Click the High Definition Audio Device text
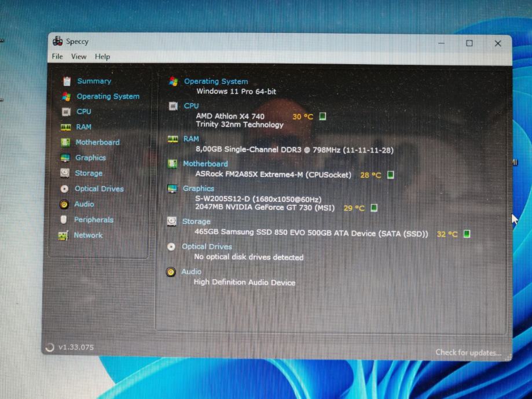Viewport: 532px width, 399px height. [x=244, y=282]
